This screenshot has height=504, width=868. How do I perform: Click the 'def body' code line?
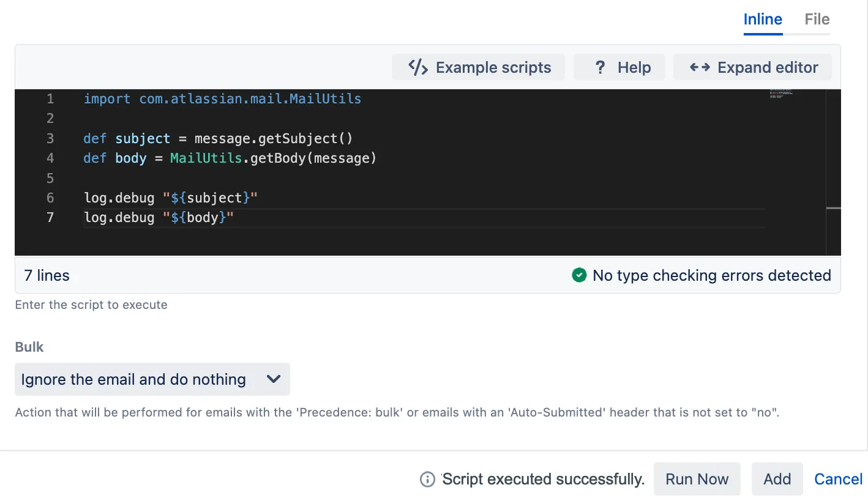tap(230, 158)
